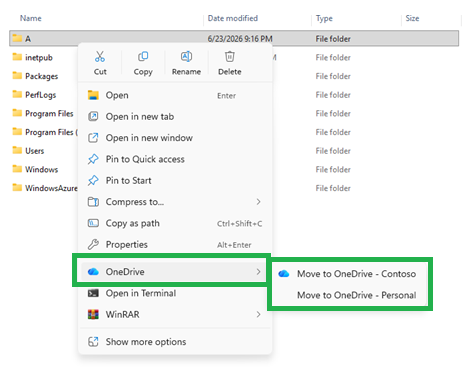
Task: Click the inetpub folder name
Action: coord(39,58)
